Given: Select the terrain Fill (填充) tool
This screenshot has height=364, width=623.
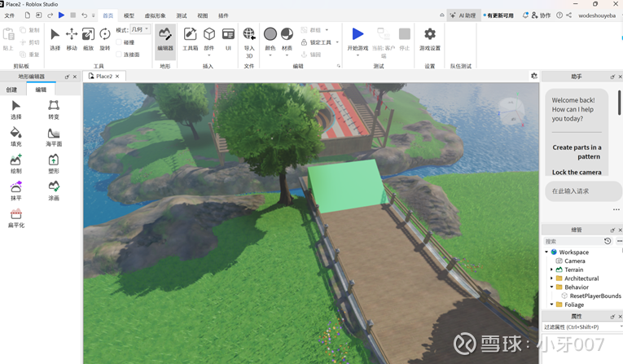Looking at the screenshot, I should tap(16, 137).
